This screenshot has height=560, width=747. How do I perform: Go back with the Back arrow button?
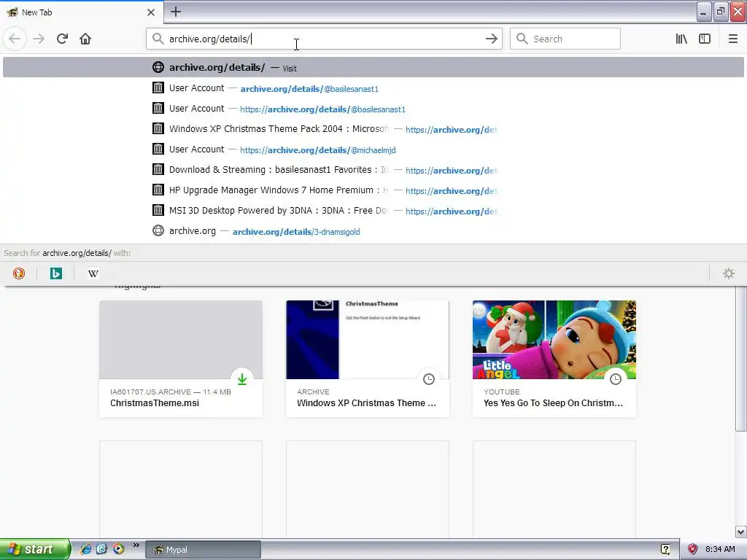[x=15, y=39]
